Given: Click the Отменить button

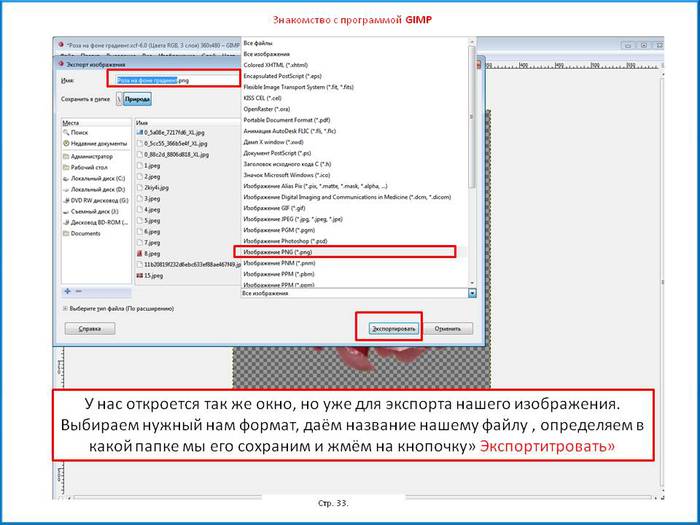Looking at the screenshot, I should [447, 329].
